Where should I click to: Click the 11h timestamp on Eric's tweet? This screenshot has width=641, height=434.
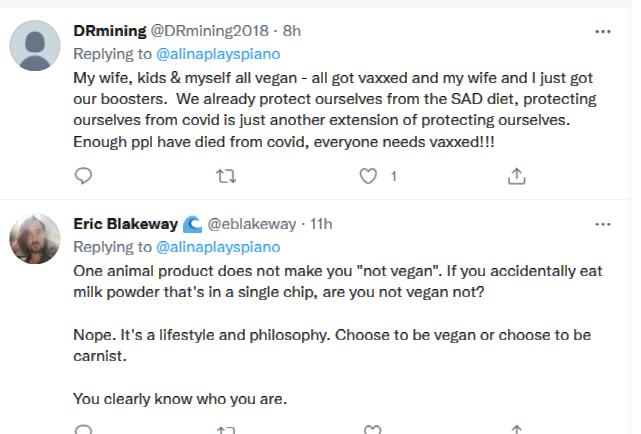click(320, 224)
